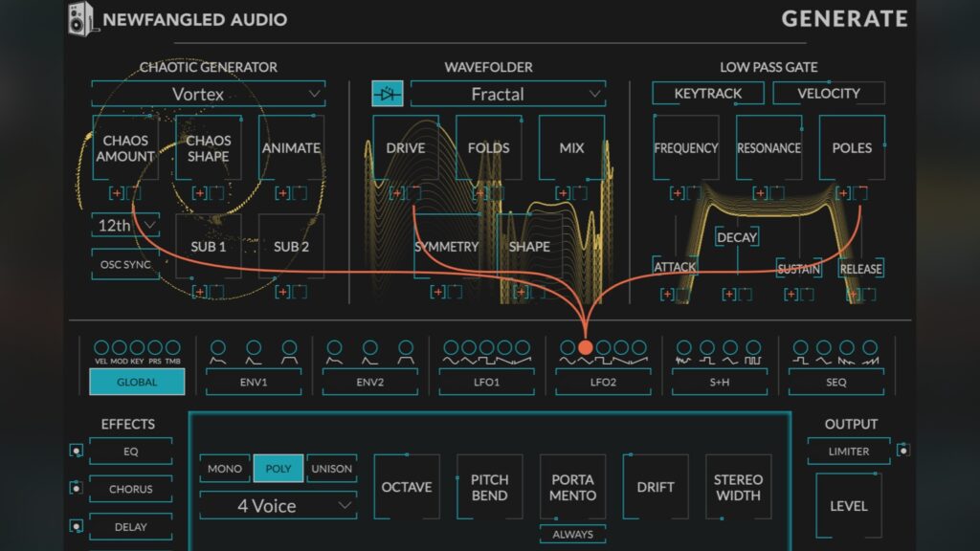980x551 pixels.
Task: Click the Decay envelope control
Action: click(738, 237)
